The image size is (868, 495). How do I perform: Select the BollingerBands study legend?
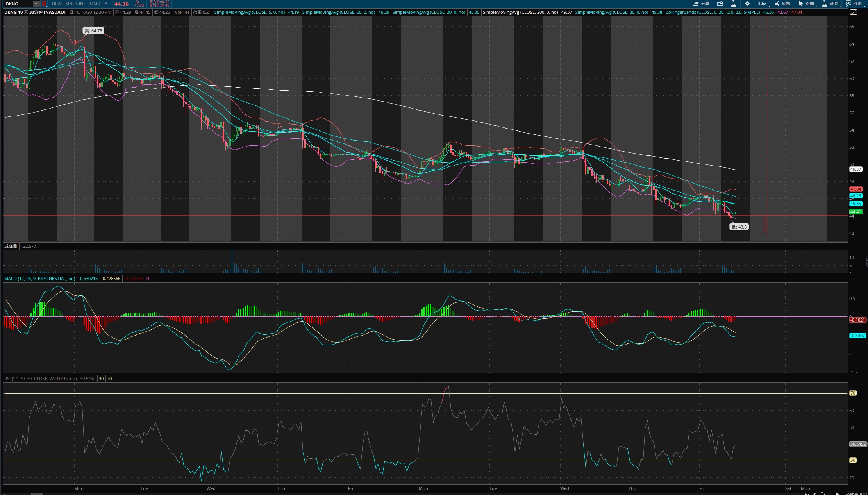pos(713,12)
